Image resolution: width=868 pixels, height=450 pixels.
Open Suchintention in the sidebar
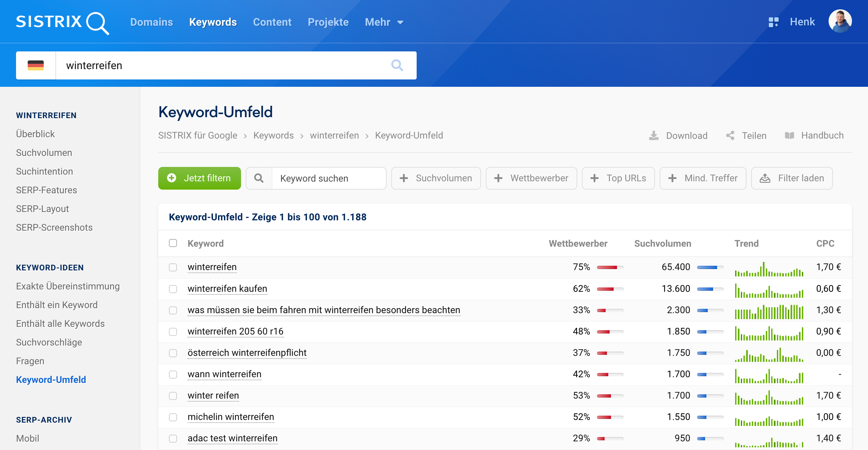(x=44, y=172)
